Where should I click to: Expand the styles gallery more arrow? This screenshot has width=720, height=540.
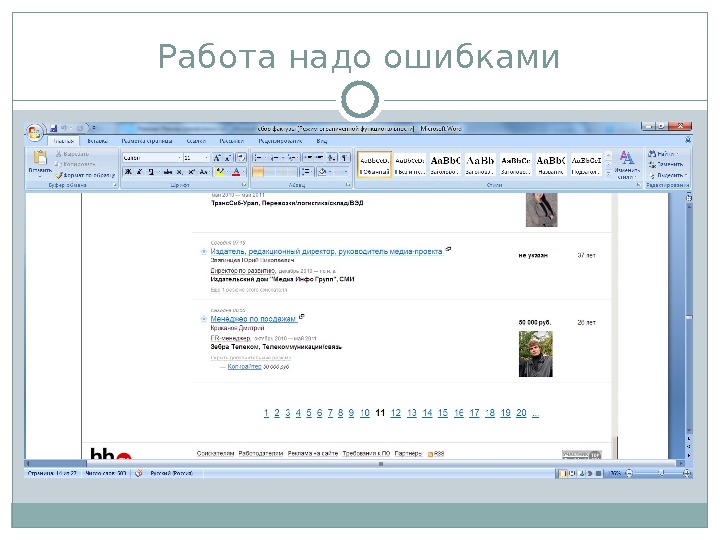coord(608,174)
